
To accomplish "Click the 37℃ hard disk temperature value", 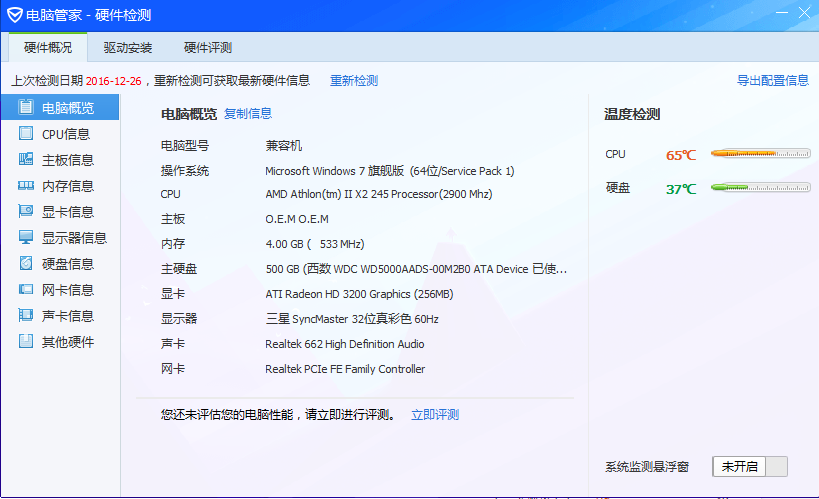I will 681,189.
